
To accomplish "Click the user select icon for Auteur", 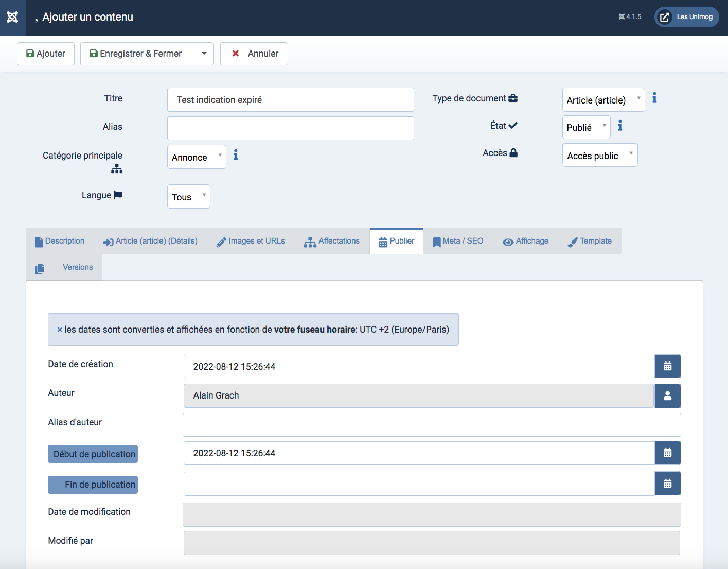I will 668,395.
